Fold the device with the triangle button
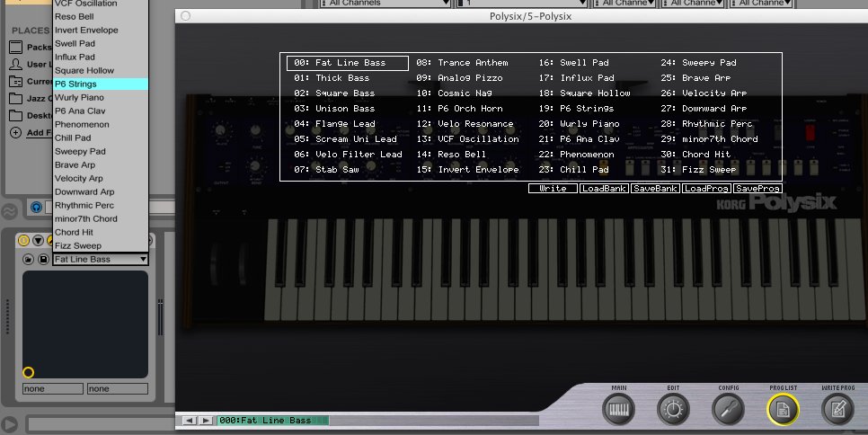Viewport: 868px width, 435px height. tap(38, 240)
